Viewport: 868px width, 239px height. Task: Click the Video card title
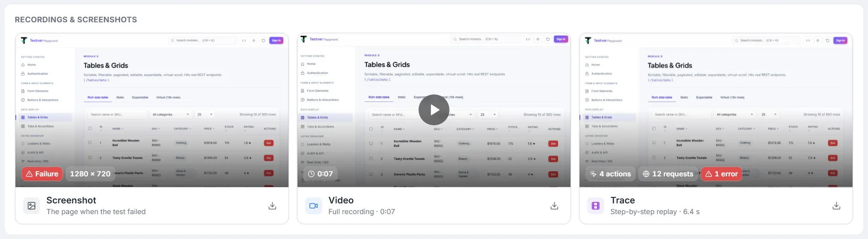click(341, 200)
